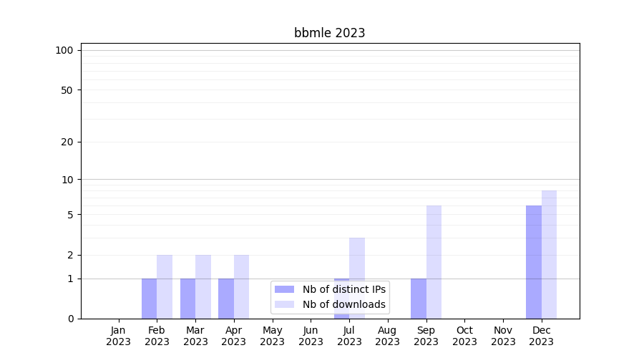The image size is (644, 358).
Task: Click the chart title 'bbmle 2023'
Action: click(329, 33)
